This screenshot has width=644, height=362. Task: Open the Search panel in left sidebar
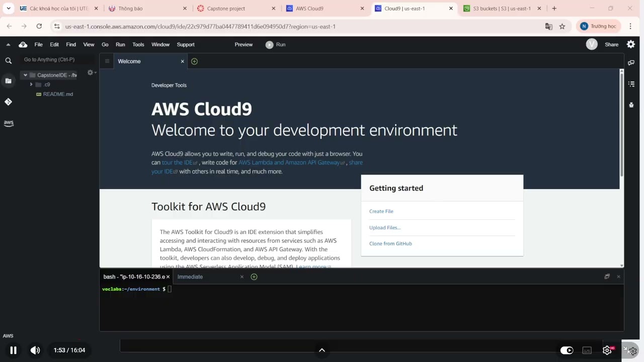[x=8, y=61]
